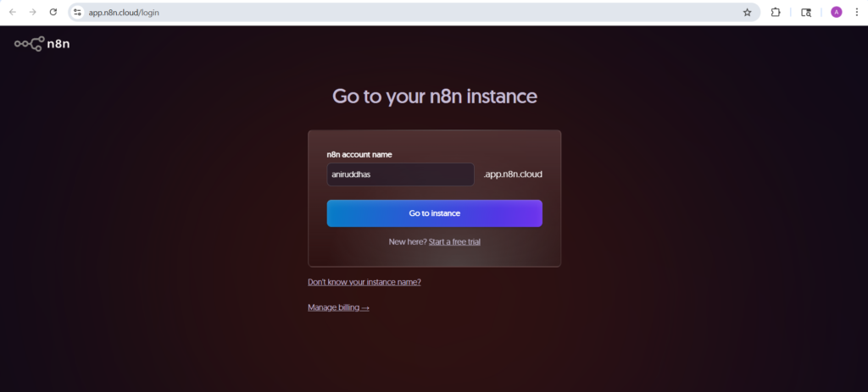Open the Chrome three-dot menu
Viewport: 868px width, 392px height.
pos(857,12)
